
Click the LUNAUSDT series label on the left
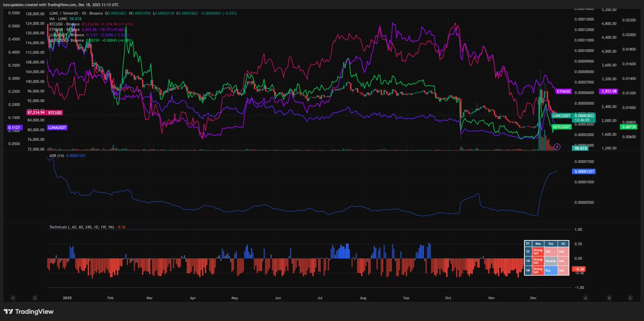[x=58, y=128]
